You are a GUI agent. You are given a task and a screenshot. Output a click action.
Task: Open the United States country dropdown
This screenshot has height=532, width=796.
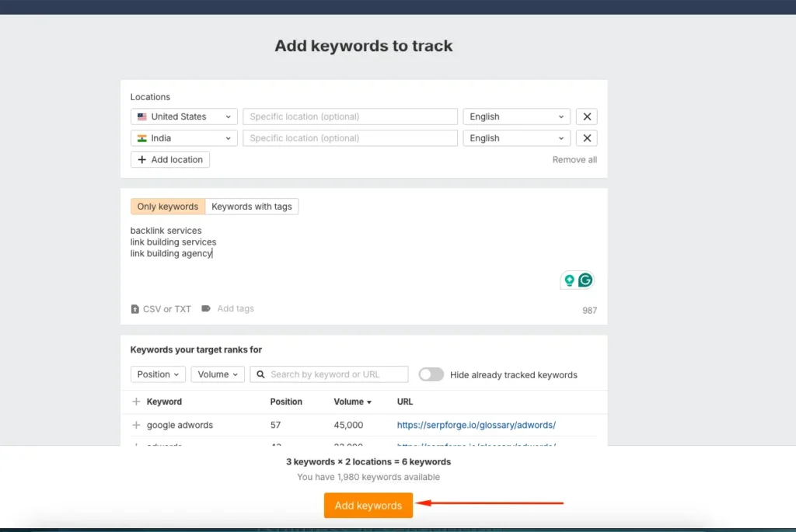pyautogui.click(x=183, y=116)
